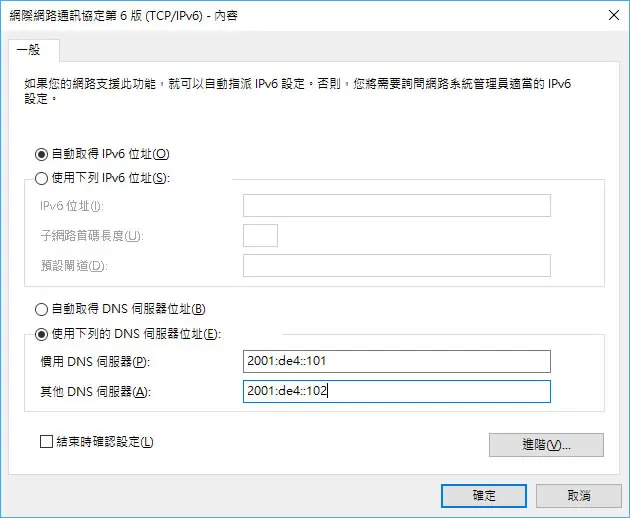Select 自動取得 DNS 伺服器位址 option
Viewport: 630px width, 518px height.
coord(41,309)
